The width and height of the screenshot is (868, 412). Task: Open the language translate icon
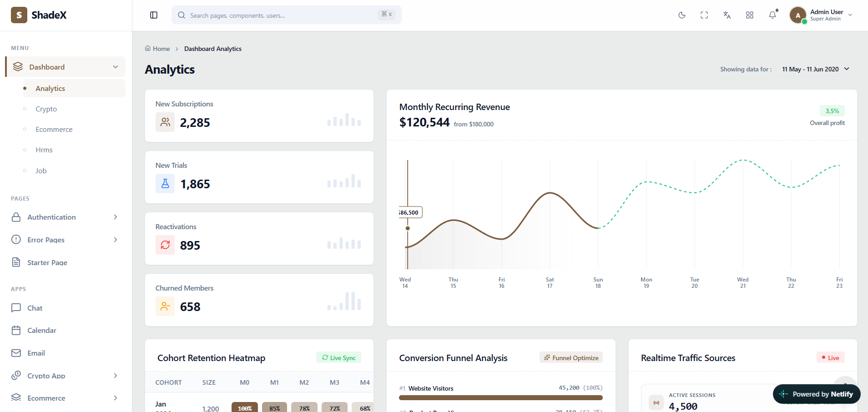[727, 15]
